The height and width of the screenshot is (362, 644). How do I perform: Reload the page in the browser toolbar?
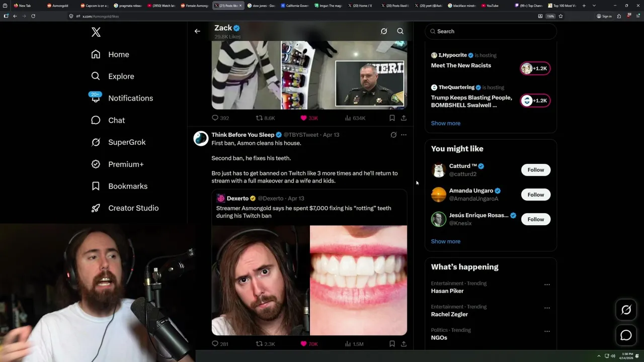point(33,16)
